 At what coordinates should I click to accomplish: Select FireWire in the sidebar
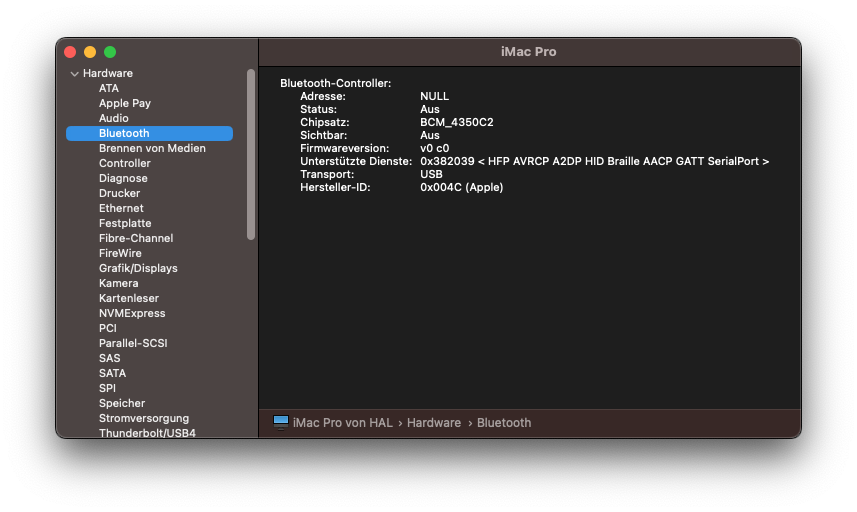point(120,254)
